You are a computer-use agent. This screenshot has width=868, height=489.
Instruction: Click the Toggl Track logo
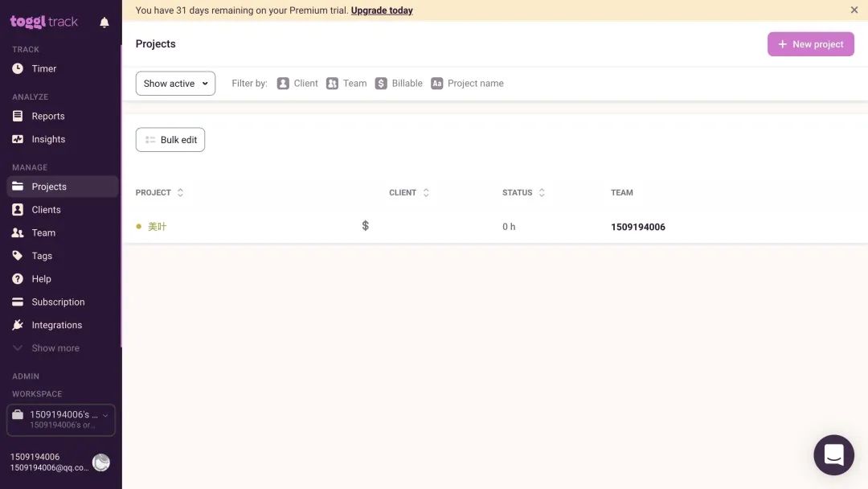[x=43, y=22]
